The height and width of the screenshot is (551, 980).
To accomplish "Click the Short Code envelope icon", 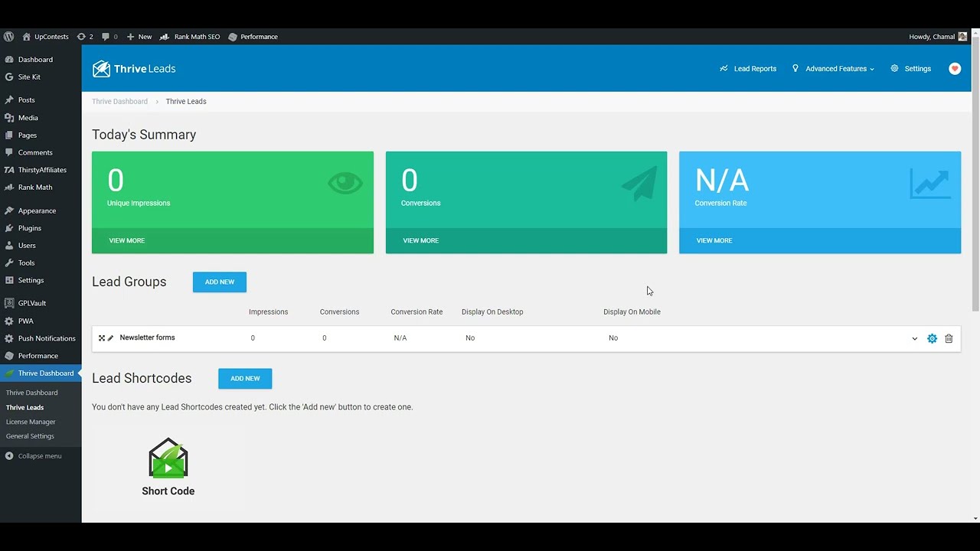I will 168,458.
